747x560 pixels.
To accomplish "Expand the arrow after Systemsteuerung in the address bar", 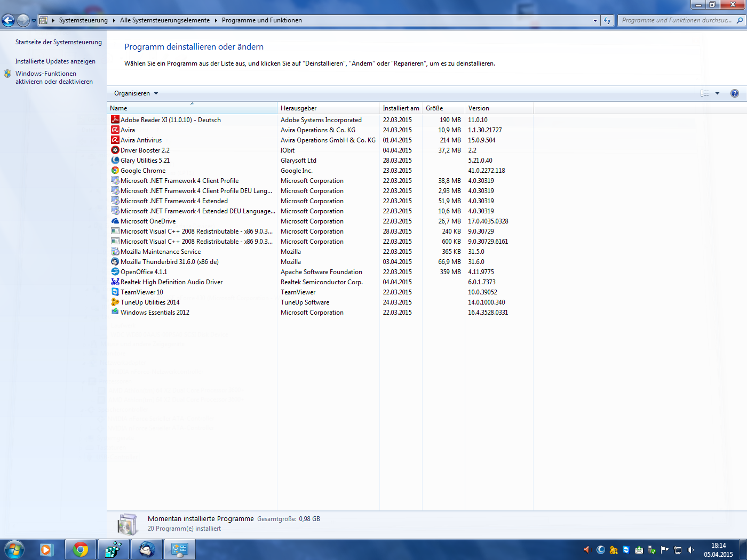I will pos(114,20).
